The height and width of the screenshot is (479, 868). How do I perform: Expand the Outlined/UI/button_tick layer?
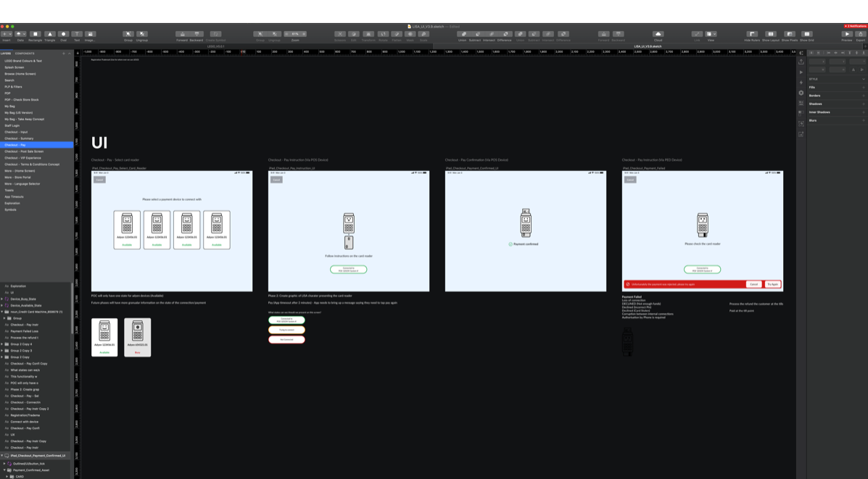(4, 464)
